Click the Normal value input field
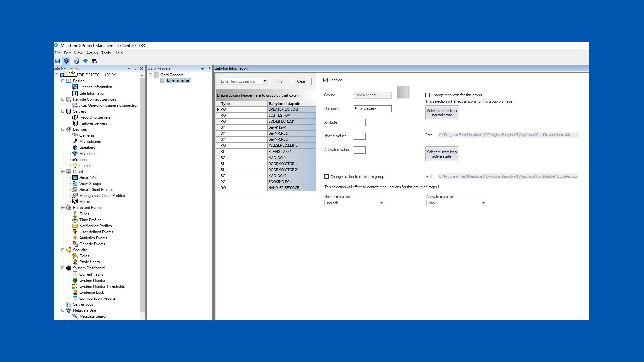This screenshot has height=362, width=644. pyautogui.click(x=359, y=136)
